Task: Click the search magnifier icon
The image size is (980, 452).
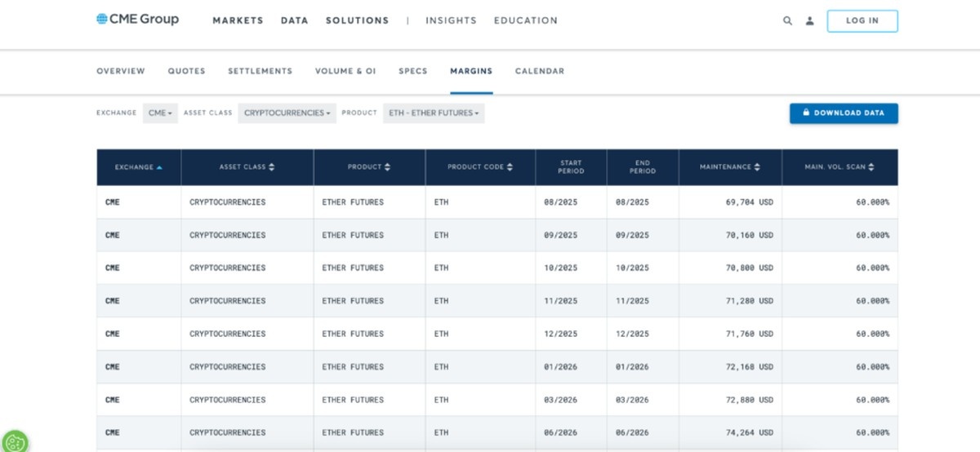Action: (x=787, y=21)
